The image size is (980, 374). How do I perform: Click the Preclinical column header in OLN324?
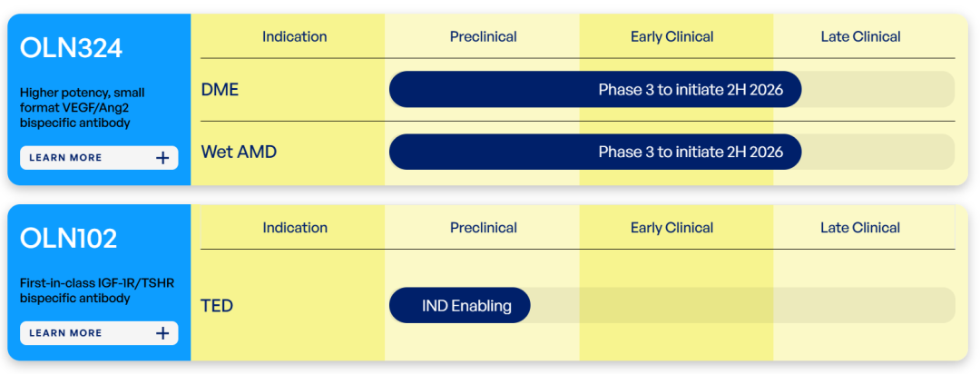[483, 37]
